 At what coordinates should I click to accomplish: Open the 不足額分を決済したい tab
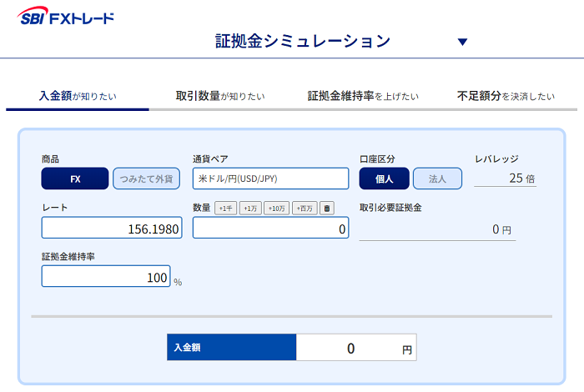(506, 97)
